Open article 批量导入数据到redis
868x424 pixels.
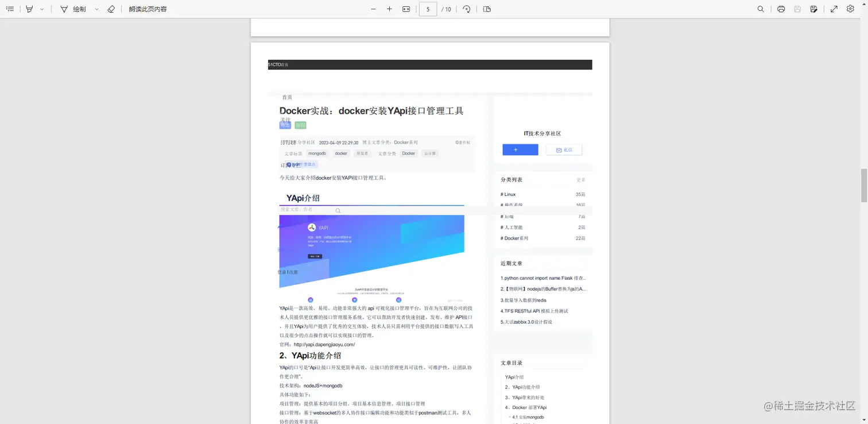coord(524,300)
